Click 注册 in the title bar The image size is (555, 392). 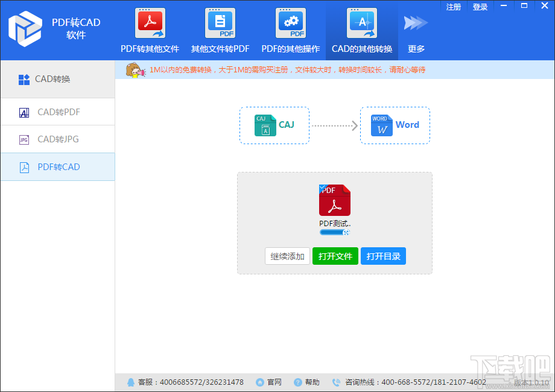(454, 7)
